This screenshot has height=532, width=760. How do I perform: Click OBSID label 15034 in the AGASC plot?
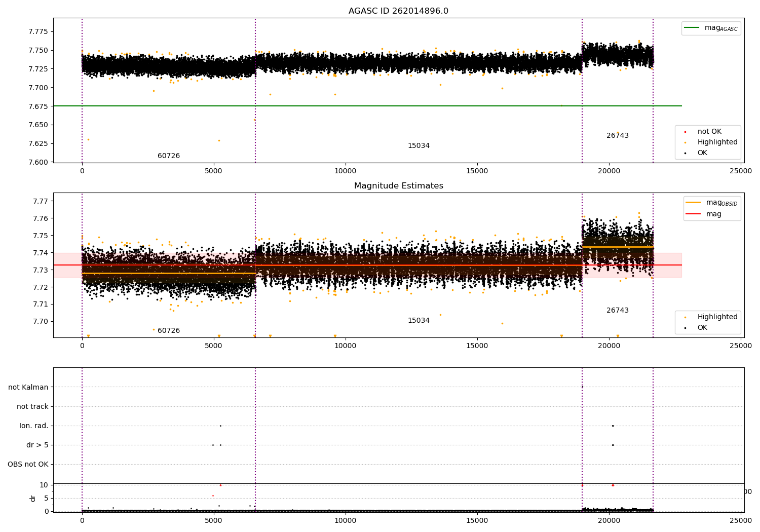[x=419, y=146]
